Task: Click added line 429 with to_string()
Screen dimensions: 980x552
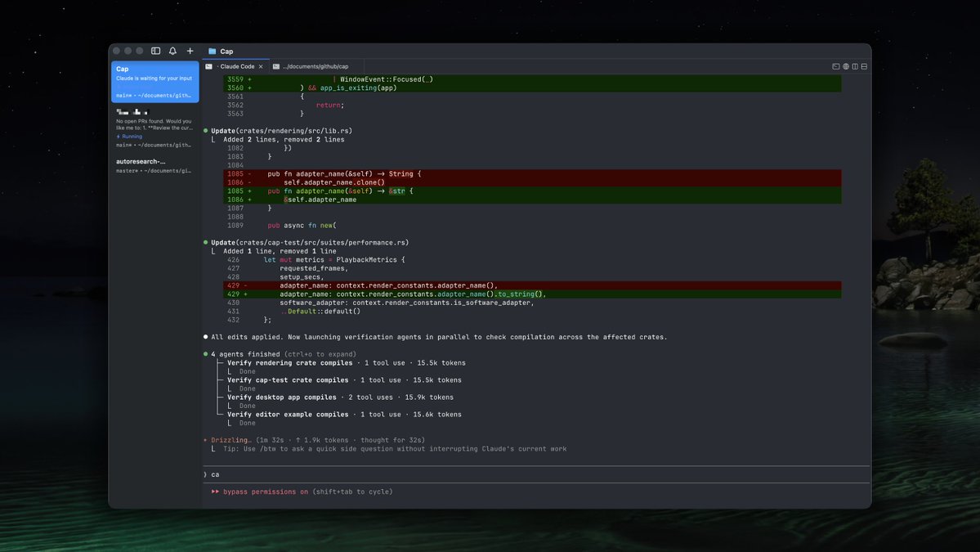Action: click(x=532, y=294)
